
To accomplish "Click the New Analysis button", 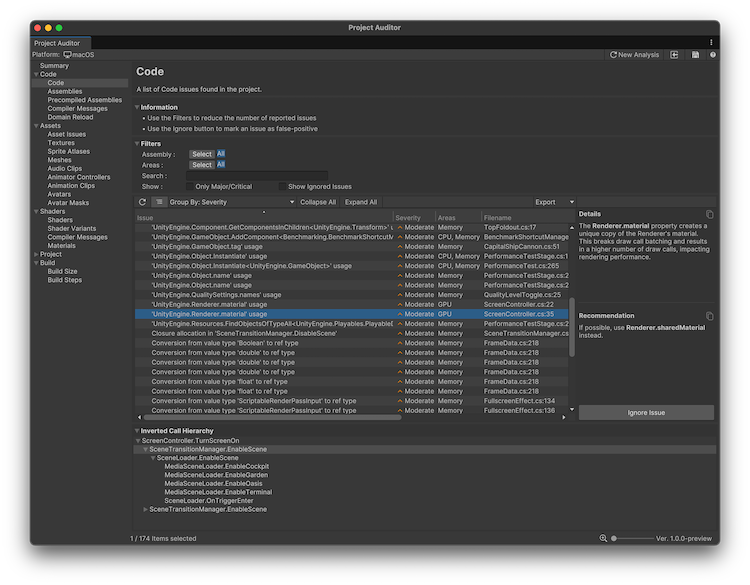I will click(x=634, y=55).
